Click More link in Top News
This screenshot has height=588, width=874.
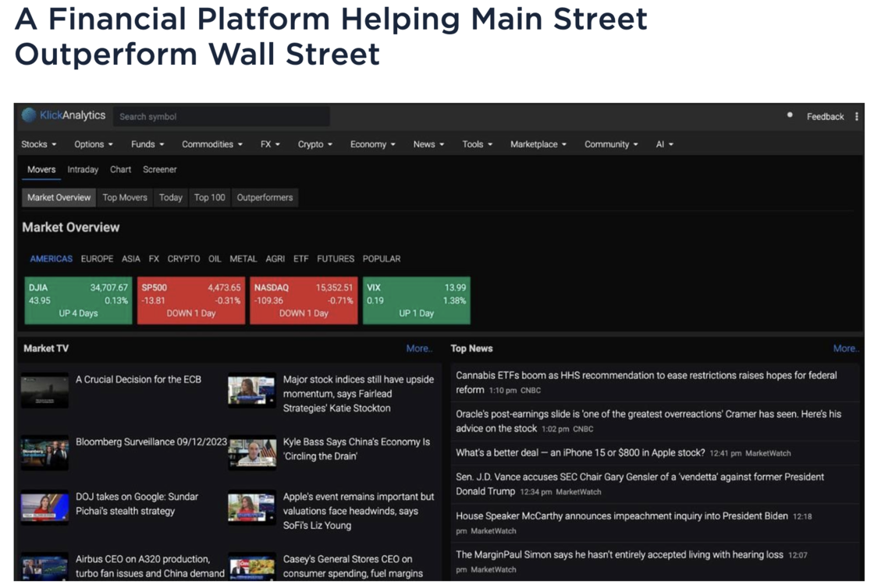tap(846, 349)
